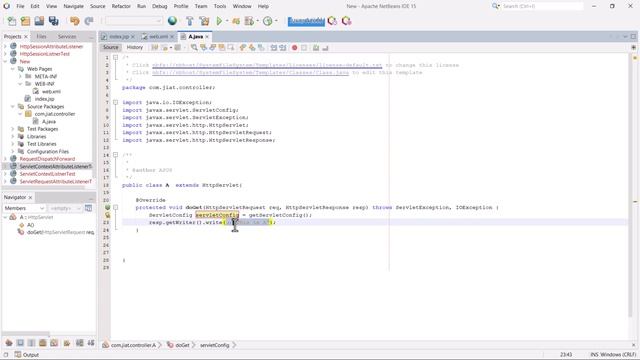Expand the Test Packages node
This screenshot has width=640, height=360.
tap(13, 129)
